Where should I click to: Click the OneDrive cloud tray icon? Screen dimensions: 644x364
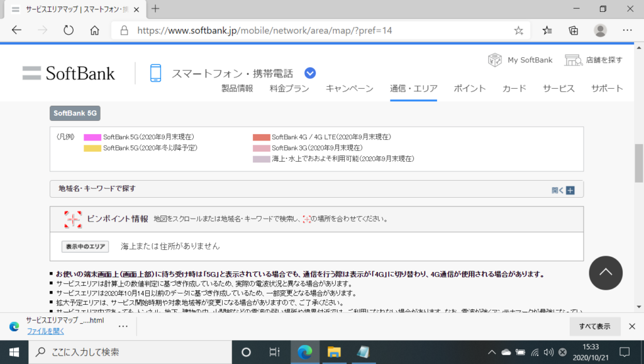click(x=506, y=353)
